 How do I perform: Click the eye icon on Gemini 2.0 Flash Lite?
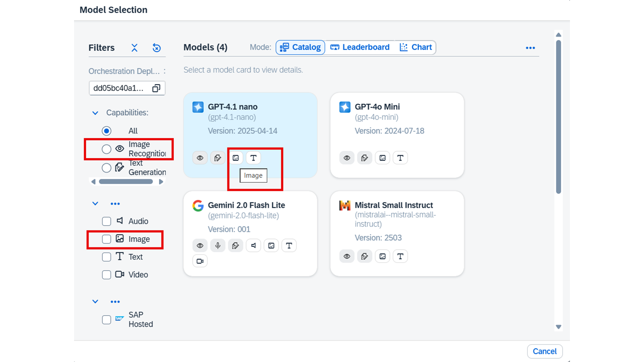tap(200, 245)
